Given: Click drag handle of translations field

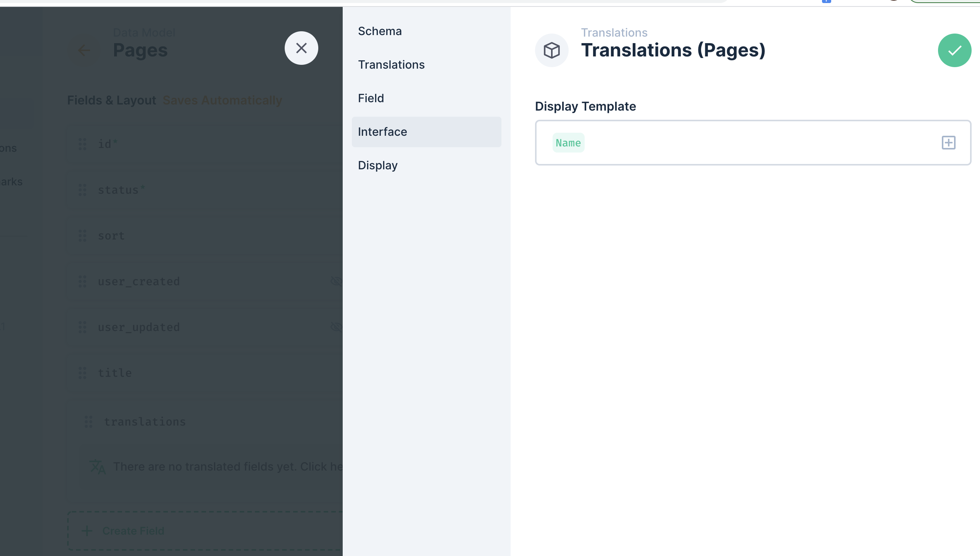Looking at the screenshot, I should click(89, 422).
